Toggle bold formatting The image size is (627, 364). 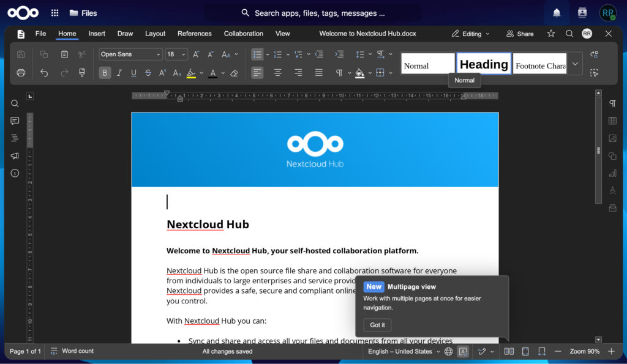coord(105,73)
